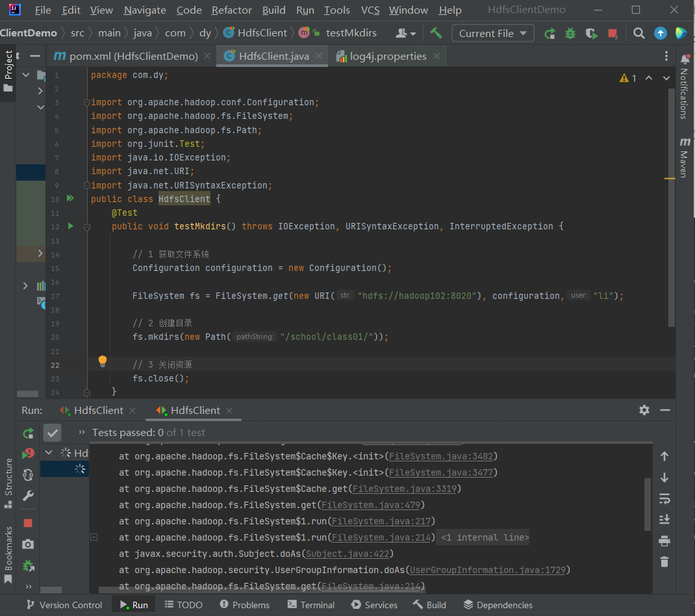Run with Coverage from the toolbar
The height and width of the screenshot is (616, 695).
coord(590,33)
